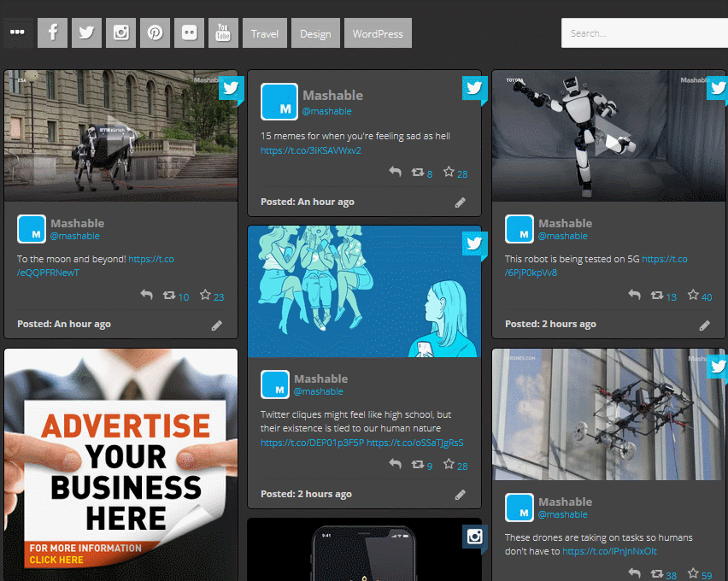Filter feed by Facebook

tap(52, 32)
